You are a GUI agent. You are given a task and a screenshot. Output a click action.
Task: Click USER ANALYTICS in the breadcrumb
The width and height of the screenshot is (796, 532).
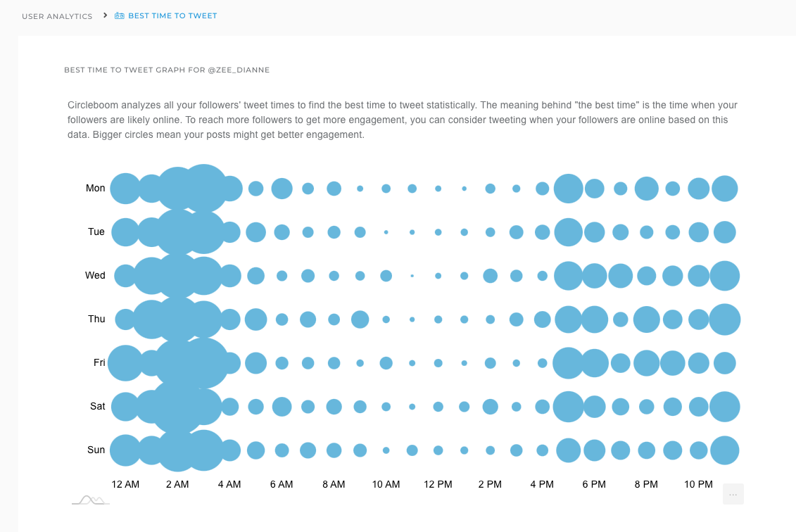[57, 15]
